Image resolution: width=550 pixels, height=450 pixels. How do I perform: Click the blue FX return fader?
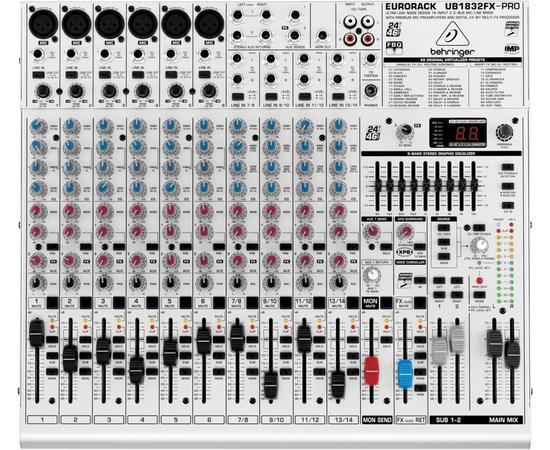point(405,374)
